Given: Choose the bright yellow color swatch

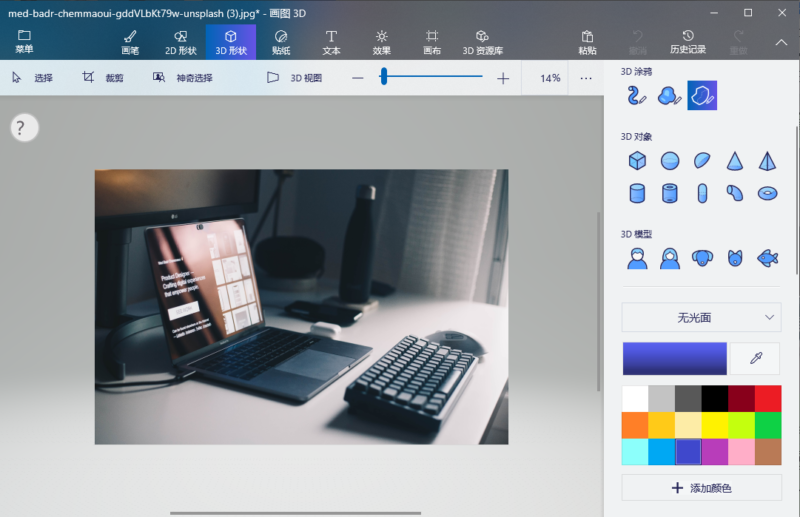Looking at the screenshot, I should (715, 425).
